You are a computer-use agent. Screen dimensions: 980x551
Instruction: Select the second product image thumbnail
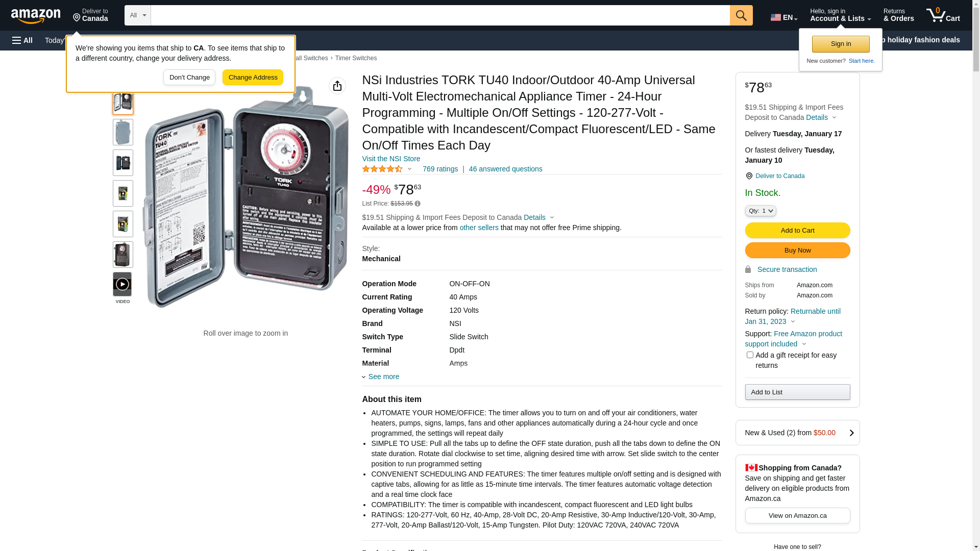point(123,132)
